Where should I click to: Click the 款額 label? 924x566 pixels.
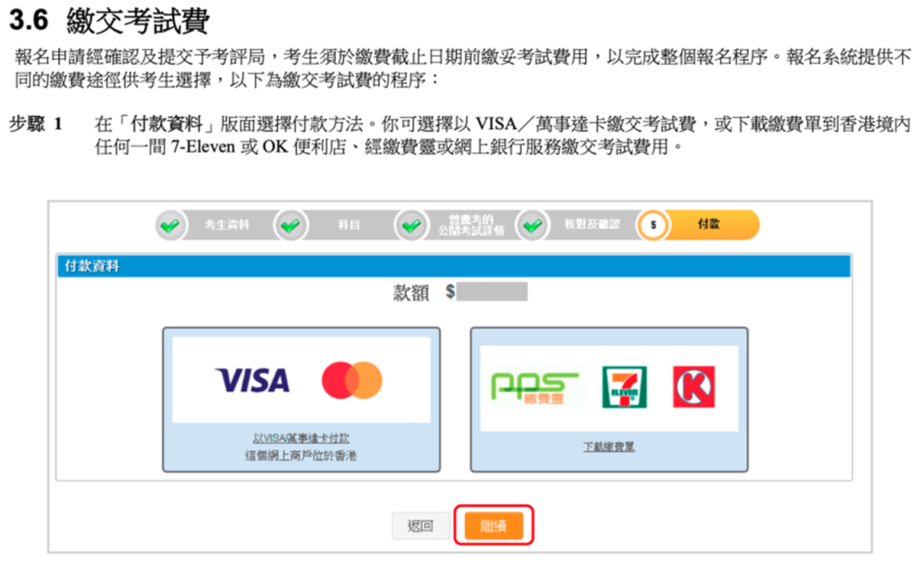click(x=412, y=292)
